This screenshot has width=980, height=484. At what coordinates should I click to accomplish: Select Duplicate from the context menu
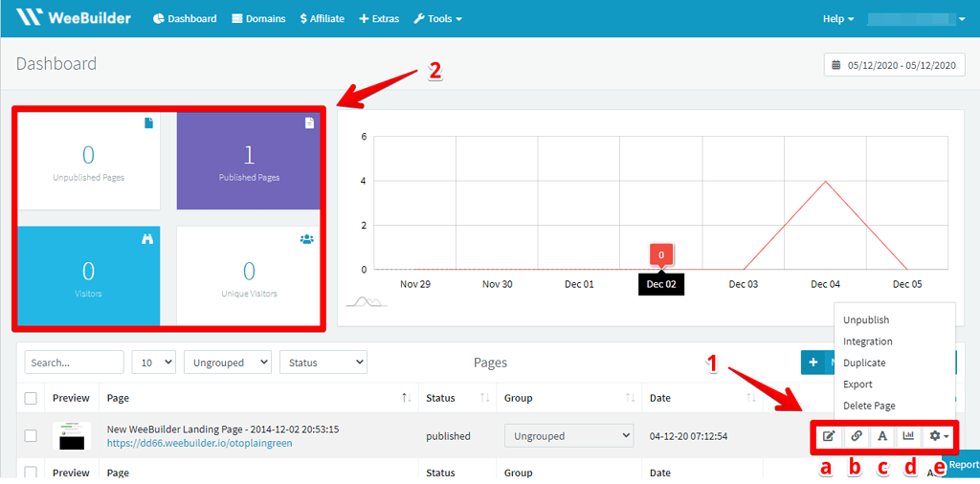click(864, 363)
